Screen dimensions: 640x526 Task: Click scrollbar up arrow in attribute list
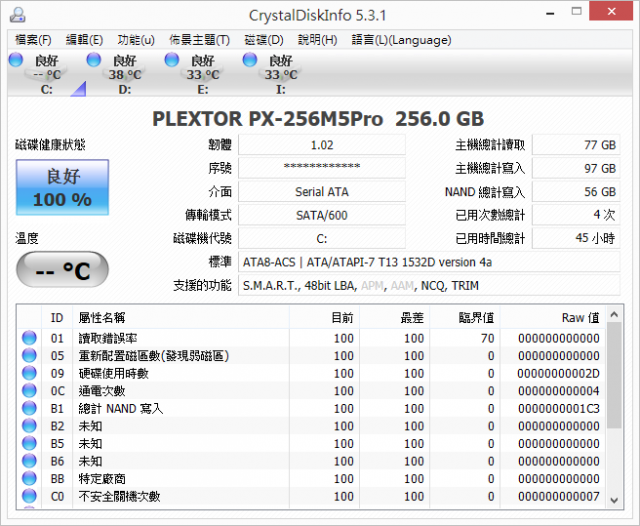click(x=614, y=315)
